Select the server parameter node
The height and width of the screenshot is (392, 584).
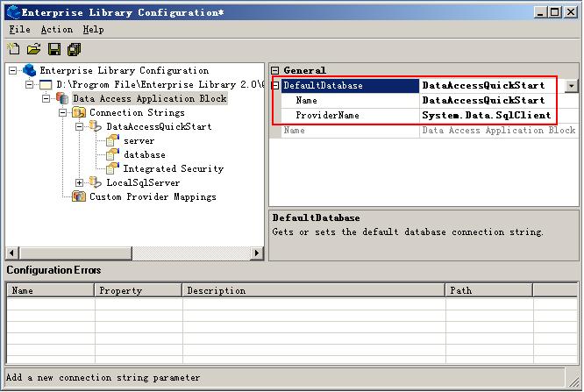(139, 141)
